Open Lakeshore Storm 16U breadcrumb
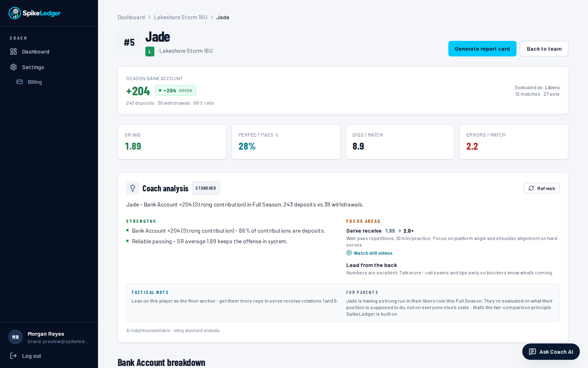Image resolution: width=588 pixels, height=368 pixels. (180, 17)
